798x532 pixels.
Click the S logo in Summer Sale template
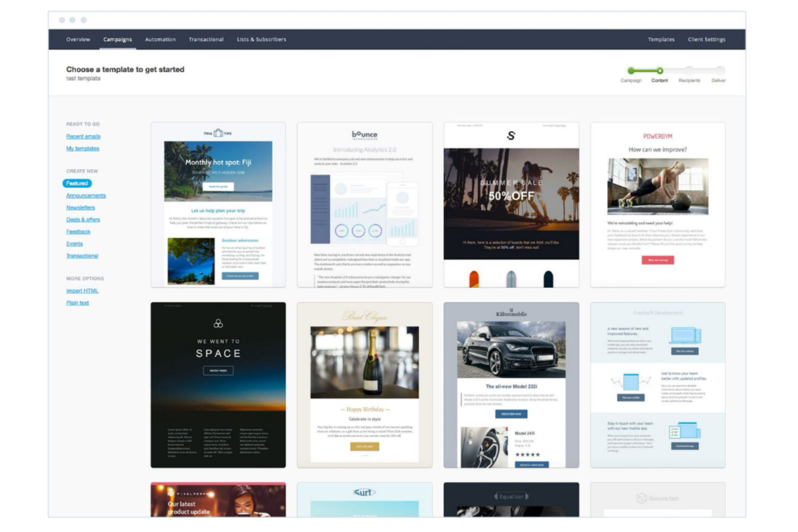tap(511, 136)
